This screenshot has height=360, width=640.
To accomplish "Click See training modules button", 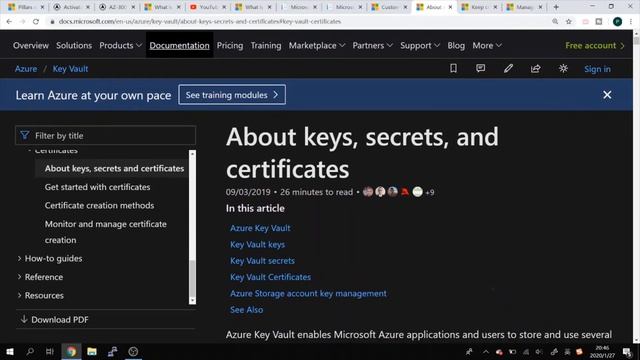I will (x=232, y=95).
